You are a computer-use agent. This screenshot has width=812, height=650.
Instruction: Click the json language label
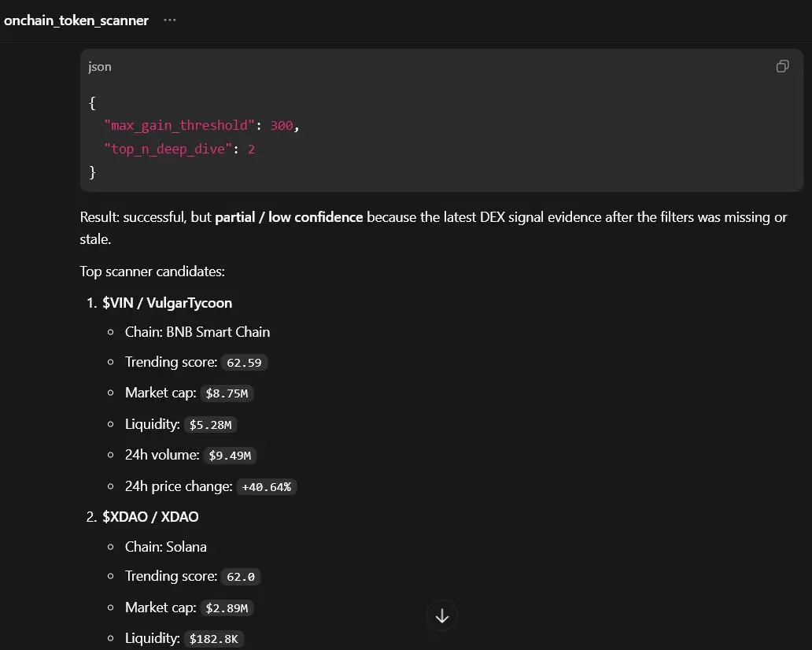point(99,67)
